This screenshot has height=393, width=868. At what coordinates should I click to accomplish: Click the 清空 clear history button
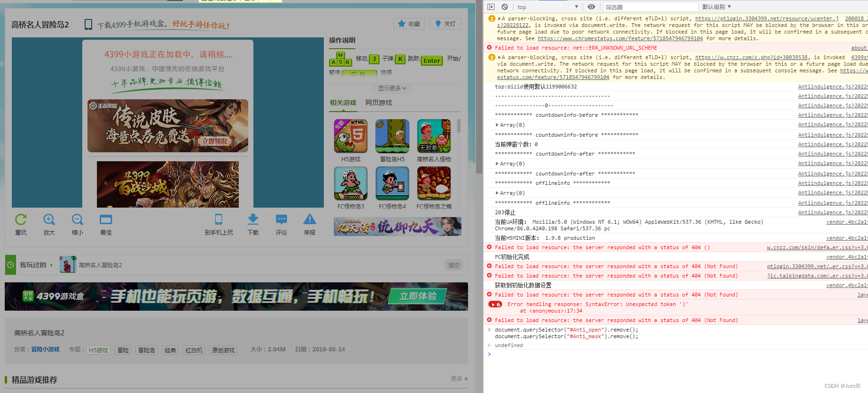[x=454, y=265]
